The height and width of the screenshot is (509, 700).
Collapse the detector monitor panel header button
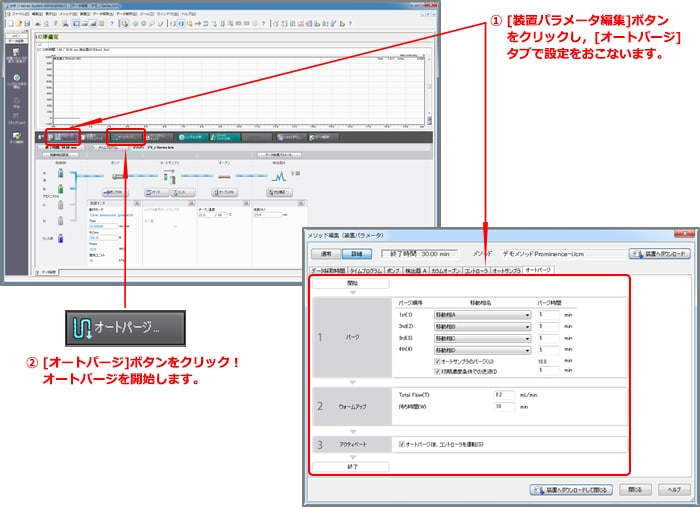pos(301,203)
